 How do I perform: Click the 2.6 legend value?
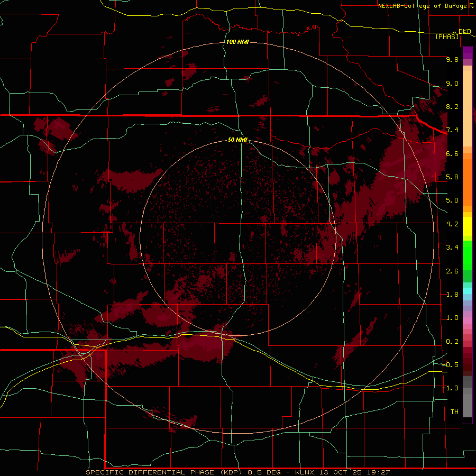click(x=452, y=271)
